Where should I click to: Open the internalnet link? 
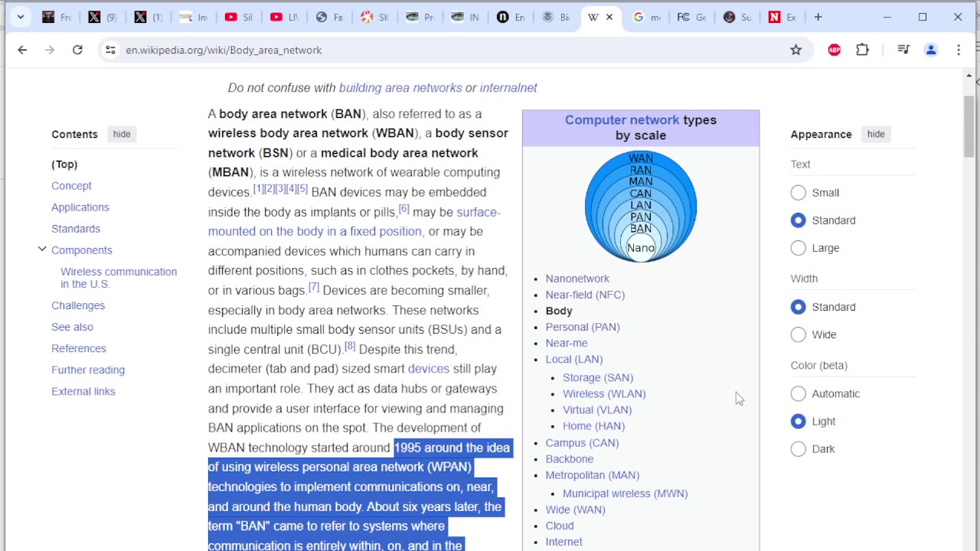508,88
